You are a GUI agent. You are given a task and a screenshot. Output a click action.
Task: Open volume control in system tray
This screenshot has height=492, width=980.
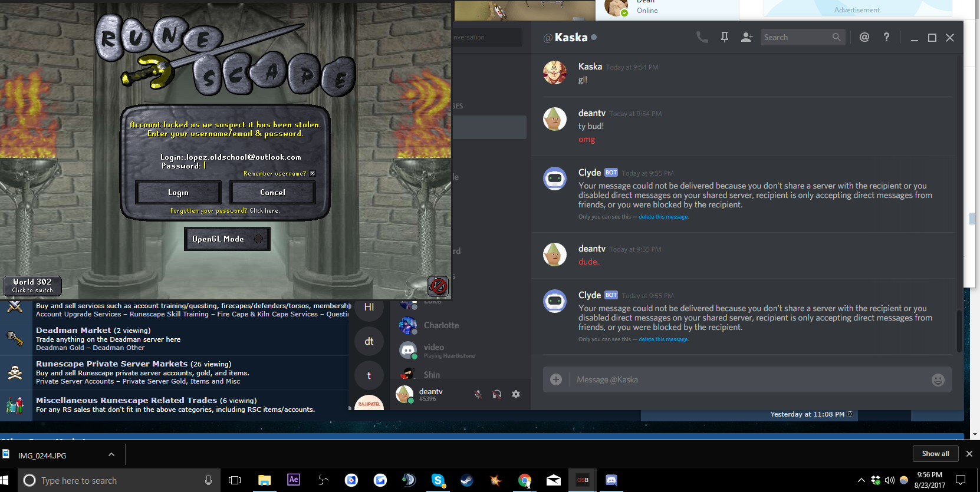[890, 480]
